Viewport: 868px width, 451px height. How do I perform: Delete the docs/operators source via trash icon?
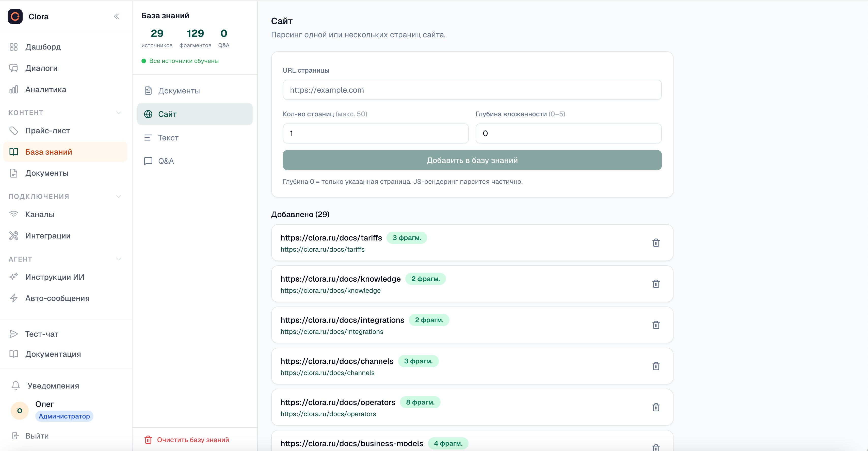(x=656, y=407)
